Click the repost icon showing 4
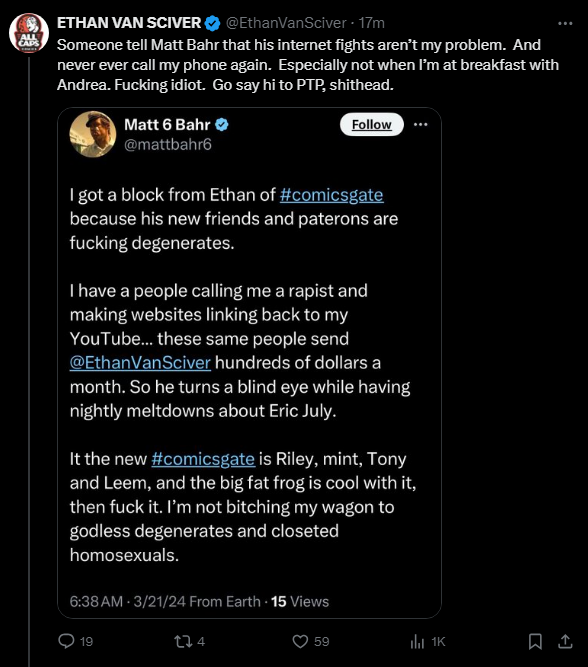Screen dimensions: 588x667 pyautogui.click(x=183, y=641)
